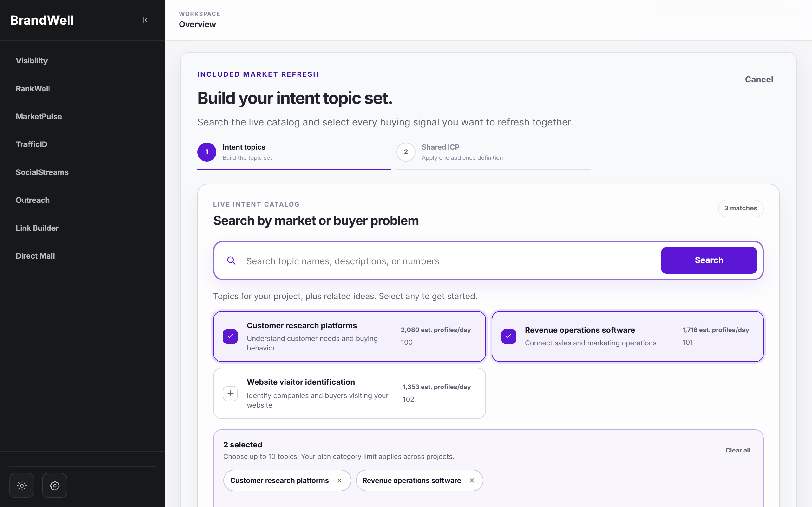Uncheck Customer research platforms checkbox

tap(230, 336)
